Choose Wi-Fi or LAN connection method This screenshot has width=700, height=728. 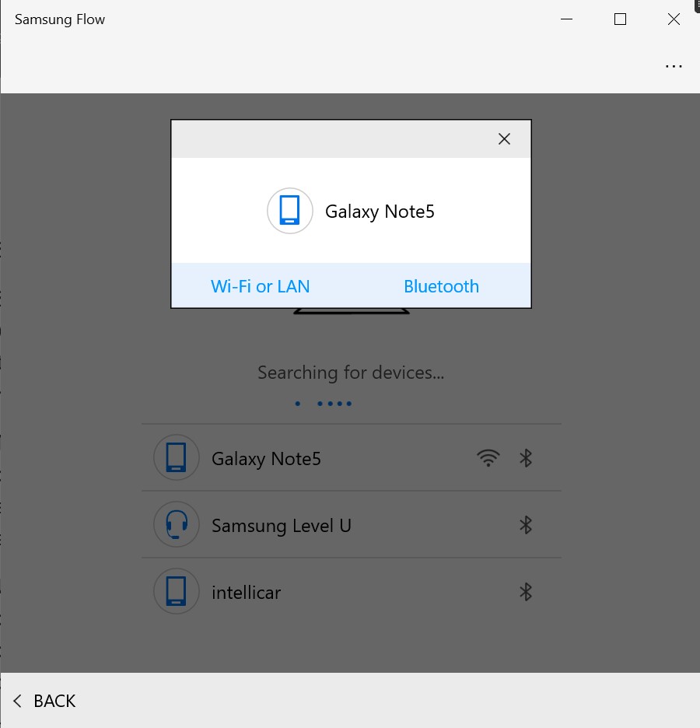pos(261,286)
